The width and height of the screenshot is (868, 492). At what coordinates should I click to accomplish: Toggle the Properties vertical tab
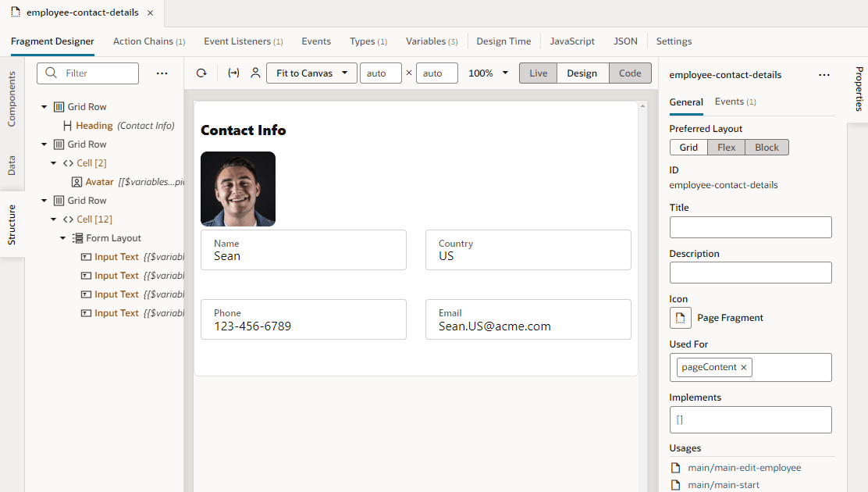[x=859, y=89]
